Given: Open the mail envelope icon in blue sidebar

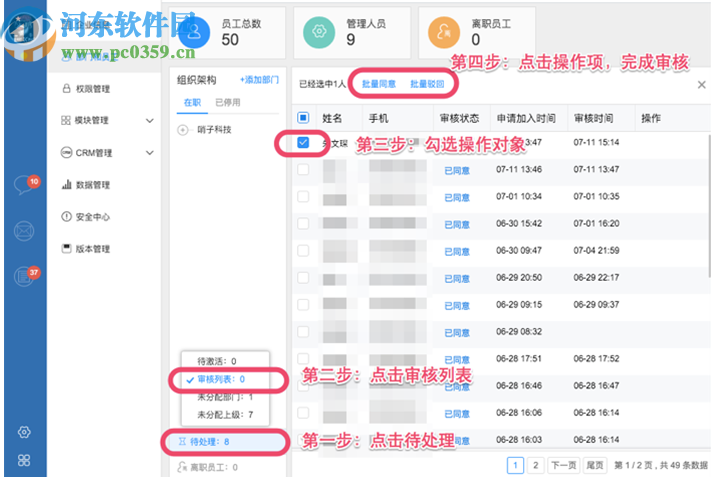Looking at the screenshot, I should click(x=24, y=231).
